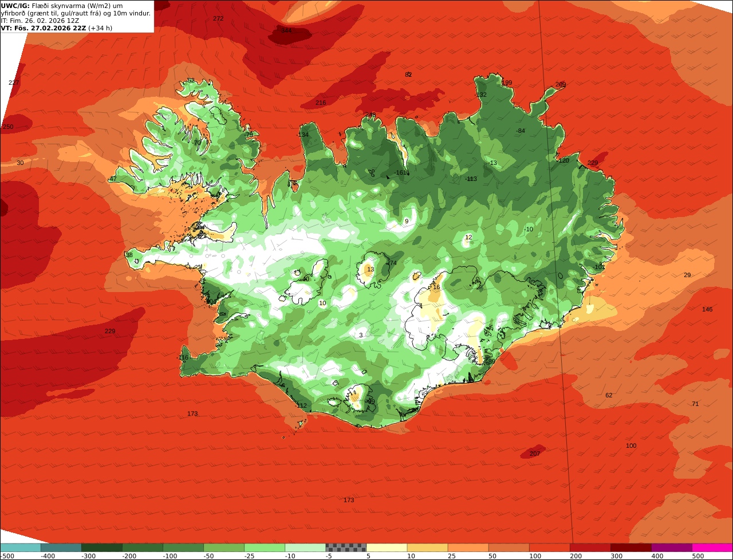Click the map value '199' in the northeast
733x560 pixels.
507,82
